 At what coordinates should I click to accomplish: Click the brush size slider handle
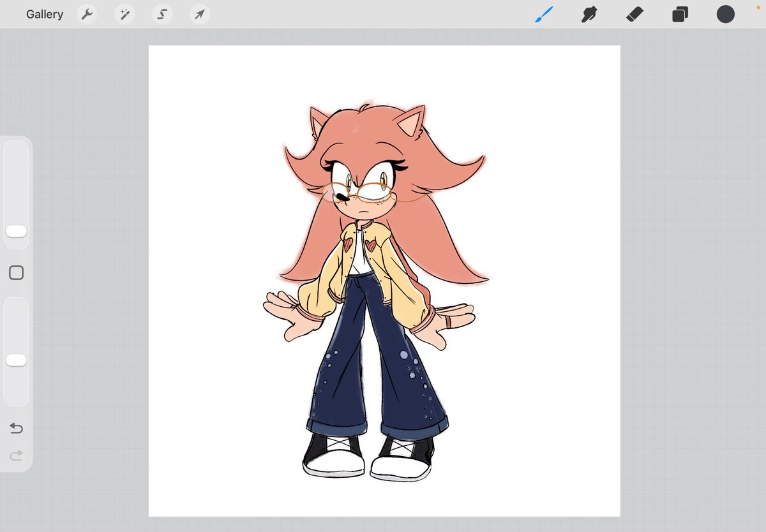pyautogui.click(x=16, y=231)
